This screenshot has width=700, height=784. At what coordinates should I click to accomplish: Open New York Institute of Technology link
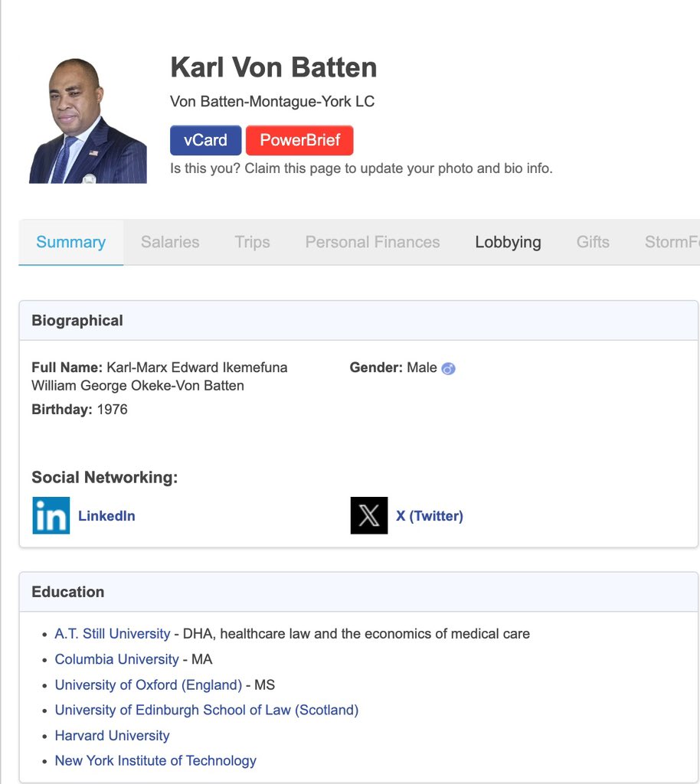point(155,760)
